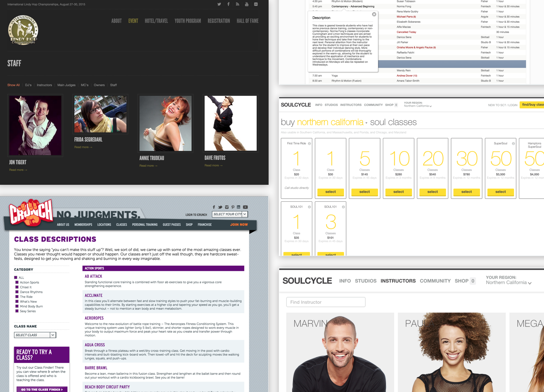The width and height of the screenshot is (544, 392).
Task: Open Crunch YouTube icon
Action: [x=245, y=207]
